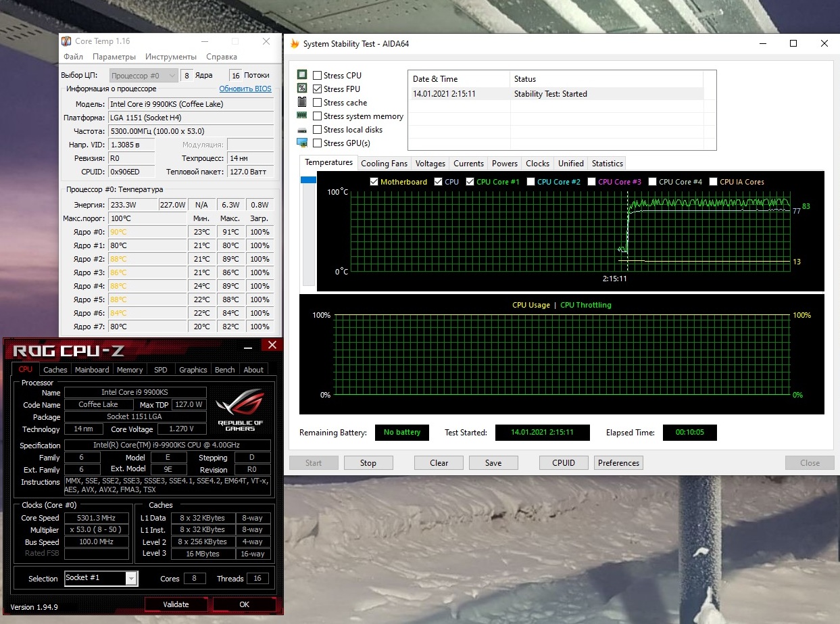This screenshot has height=624, width=840.
Task: Click the Частота 5300.00МГц field in Core Temp
Action: [x=191, y=131]
